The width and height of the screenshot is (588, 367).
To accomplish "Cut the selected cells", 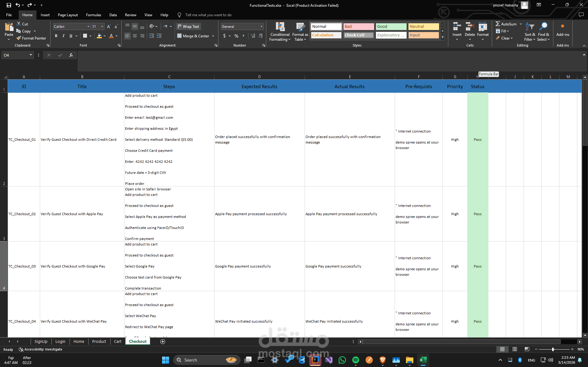I will tap(22, 24).
